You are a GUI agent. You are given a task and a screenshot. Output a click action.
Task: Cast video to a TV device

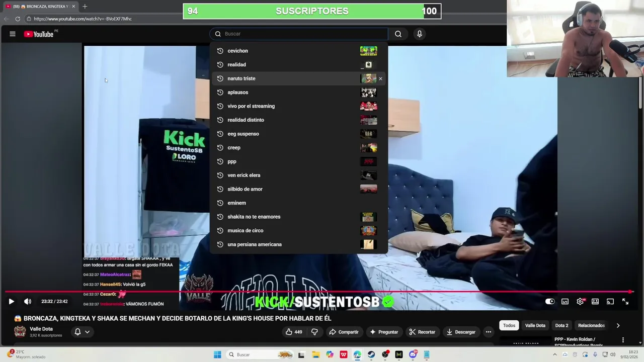coord(610,302)
